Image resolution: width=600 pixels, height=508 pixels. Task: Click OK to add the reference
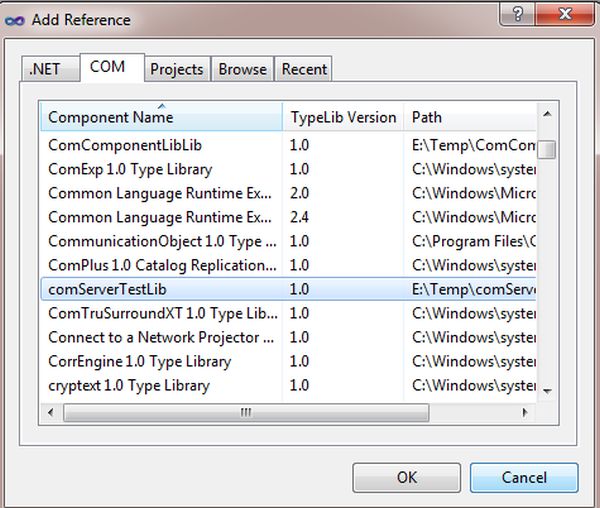click(406, 477)
